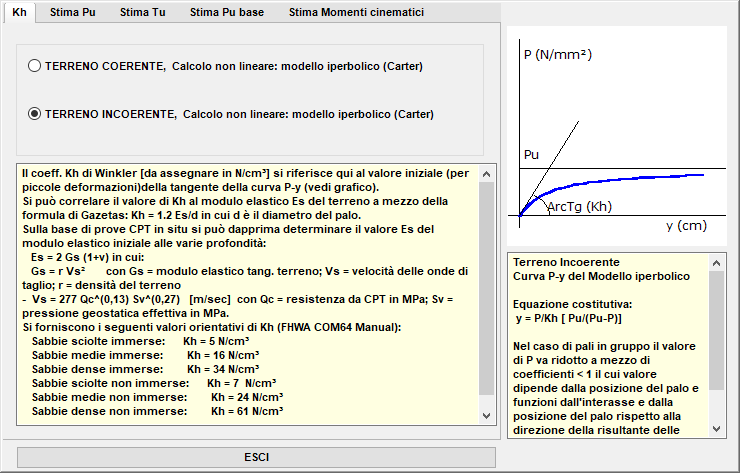This screenshot has width=740, height=473.
Task: Click up arrow of Kh description scrollbar
Action: coord(487,174)
